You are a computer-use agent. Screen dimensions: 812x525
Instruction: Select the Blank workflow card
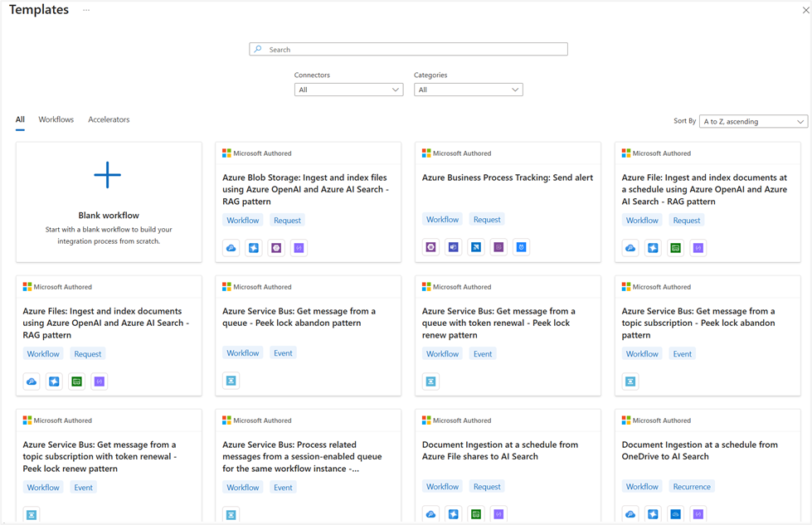click(109, 202)
